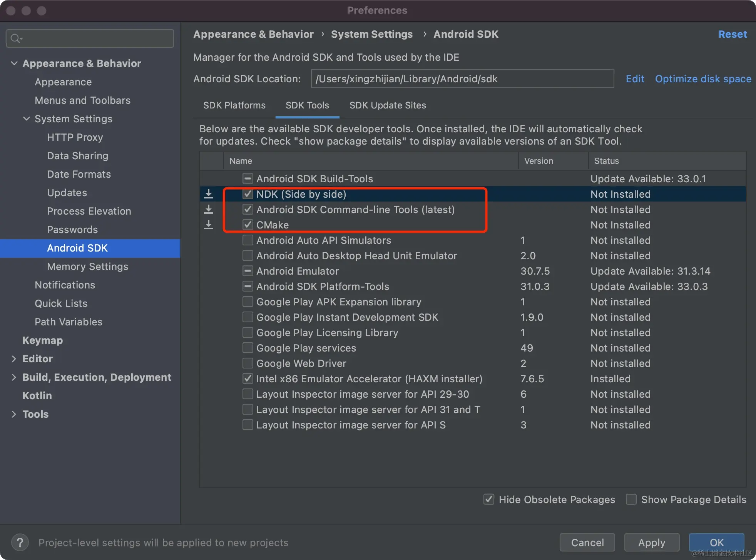The height and width of the screenshot is (560, 756).
Task: Open the SDK Update Sites tab
Action: click(387, 105)
